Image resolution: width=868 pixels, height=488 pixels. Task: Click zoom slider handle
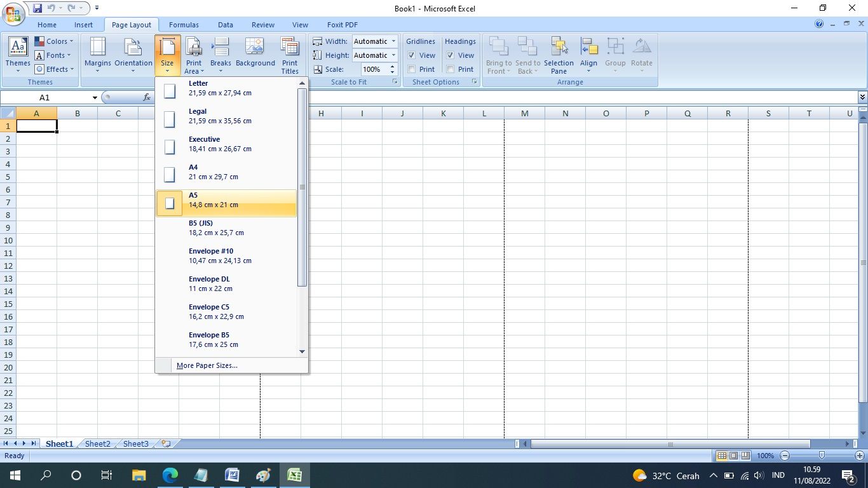(822, 456)
